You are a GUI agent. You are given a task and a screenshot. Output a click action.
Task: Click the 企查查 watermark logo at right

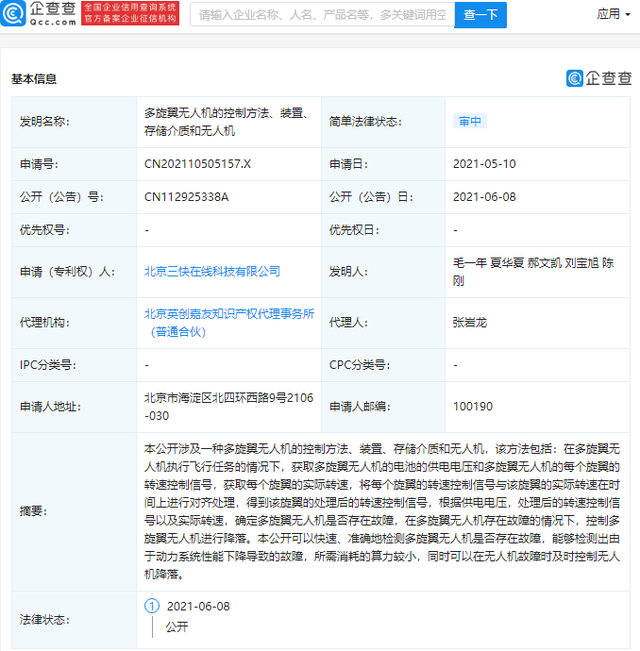tap(599, 78)
